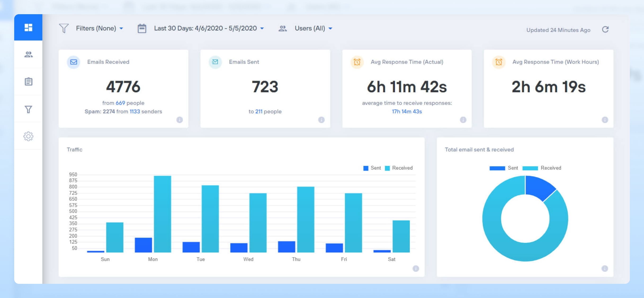Toggle Received in the donut chart legend
The height and width of the screenshot is (298, 644).
pyautogui.click(x=542, y=168)
